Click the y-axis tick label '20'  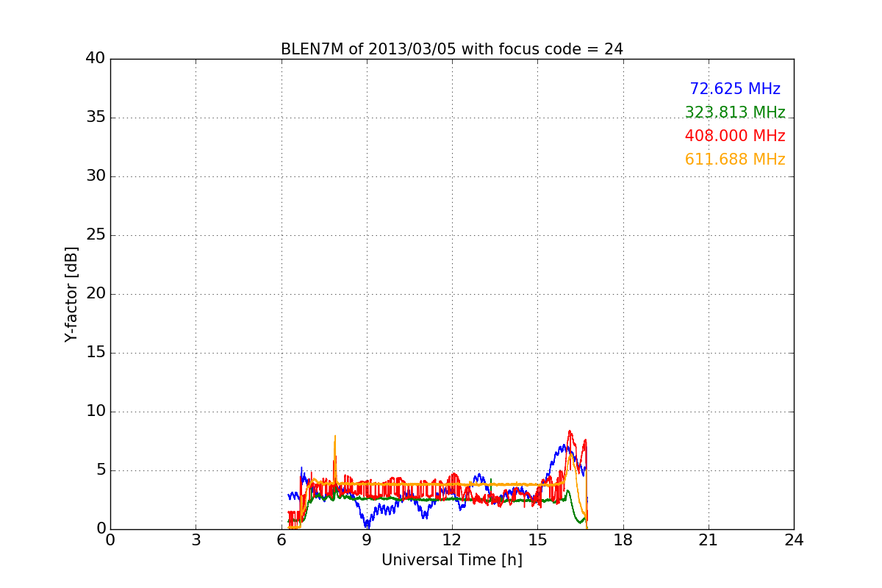[96, 294]
